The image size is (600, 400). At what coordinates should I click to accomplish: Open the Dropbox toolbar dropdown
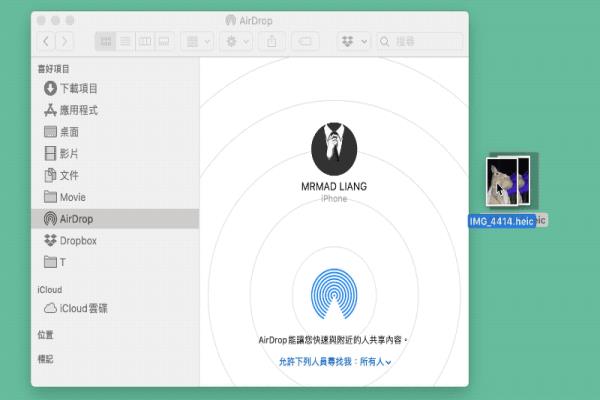point(354,41)
